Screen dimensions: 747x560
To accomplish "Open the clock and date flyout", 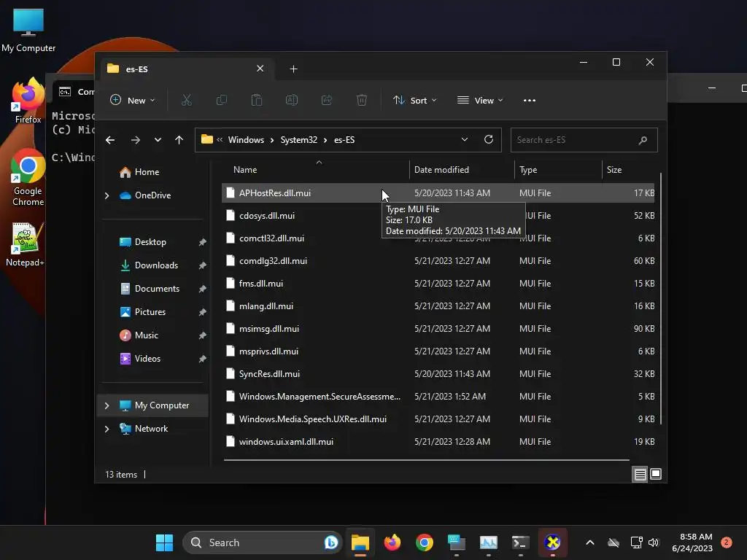I will pyautogui.click(x=692, y=542).
